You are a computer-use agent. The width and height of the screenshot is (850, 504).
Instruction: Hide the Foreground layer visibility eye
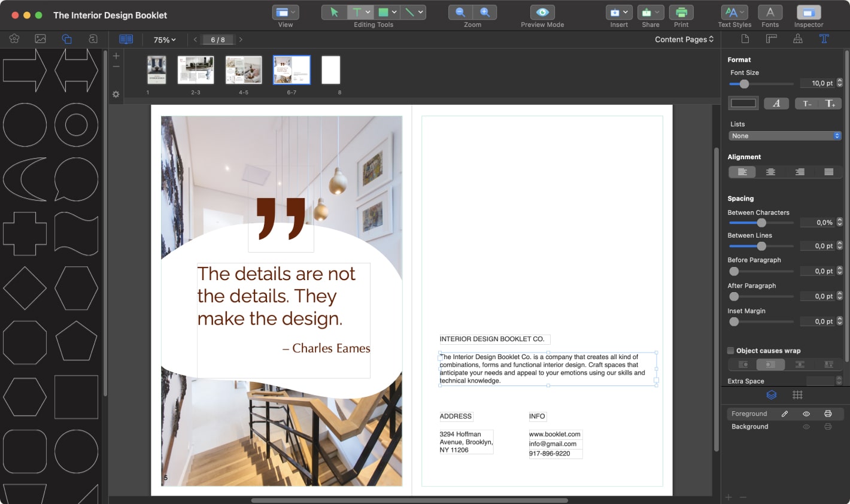click(x=806, y=414)
